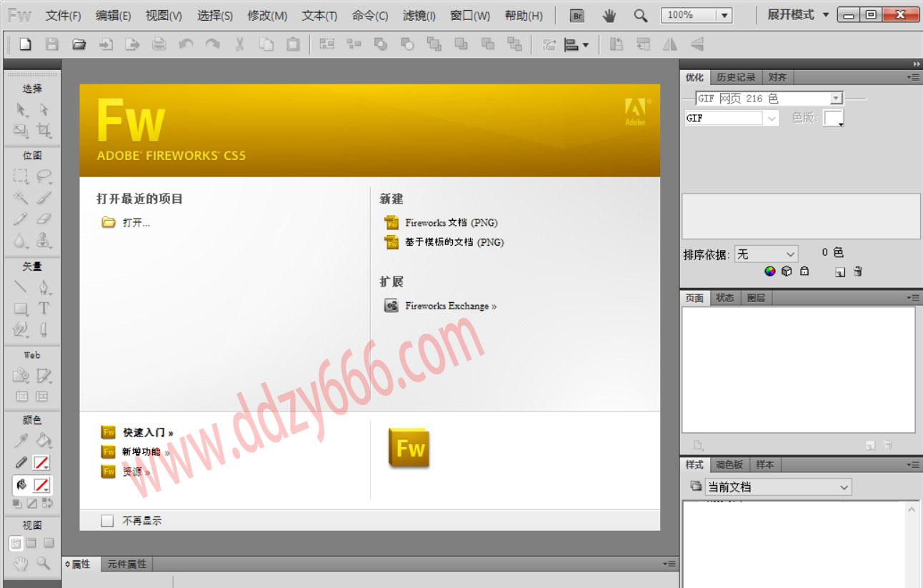Select the Zoom tool in tools panel
The width and height of the screenshot is (923, 588).
[x=44, y=563]
